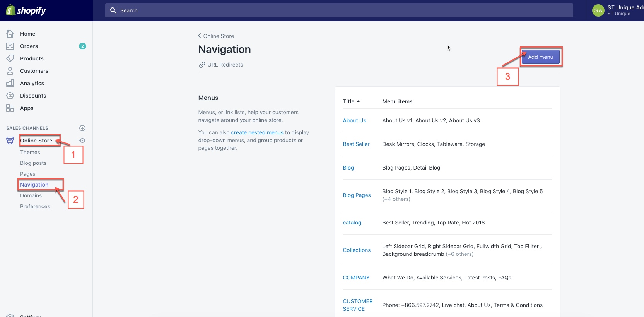Image resolution: width=644 pixels, height=317 pixels.
Task: Click the Analytics bar chart icon
Action: 10,83
